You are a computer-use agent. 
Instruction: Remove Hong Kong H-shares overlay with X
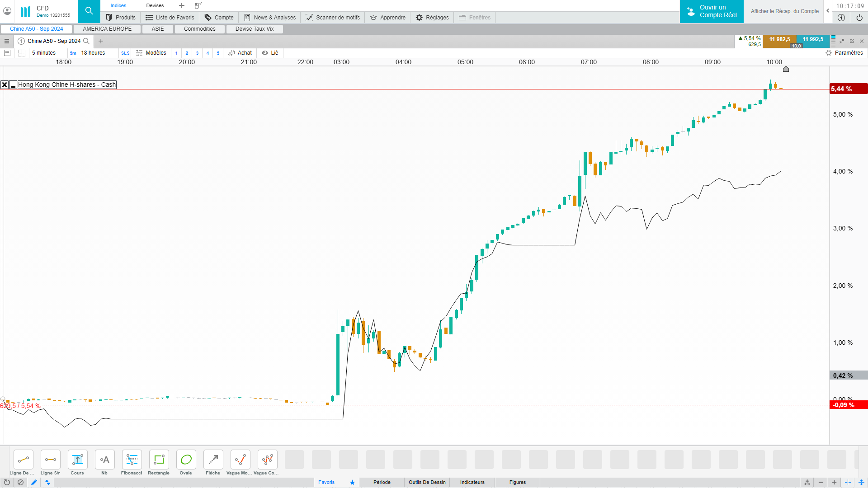point(5,85)
